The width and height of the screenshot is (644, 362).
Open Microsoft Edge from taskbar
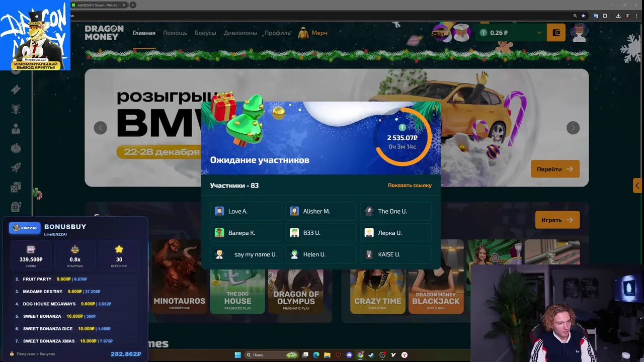[x=316, y=355]
